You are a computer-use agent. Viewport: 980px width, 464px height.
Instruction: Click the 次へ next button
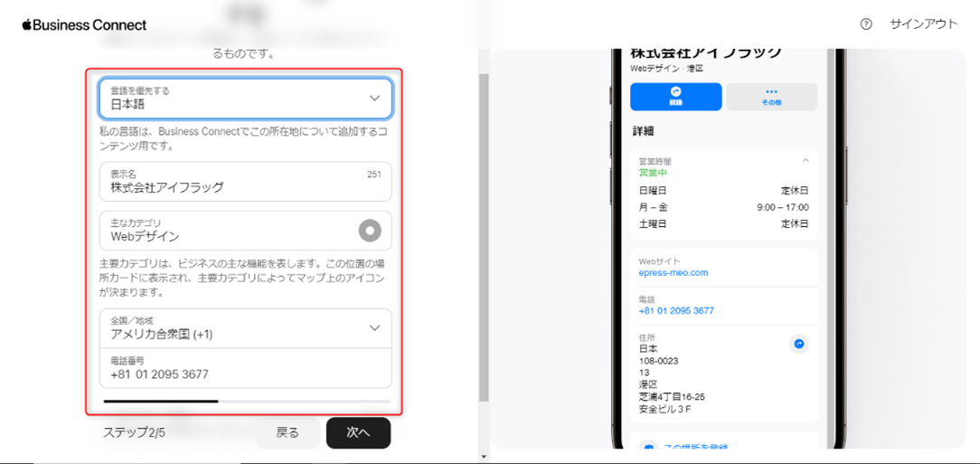point(358,432)
